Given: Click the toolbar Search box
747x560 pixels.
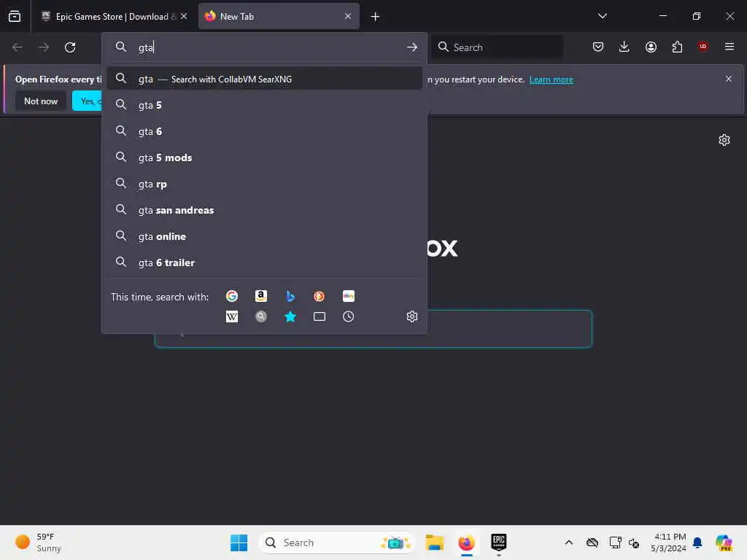Looking at the screenshot, I should tap(497, 47).
